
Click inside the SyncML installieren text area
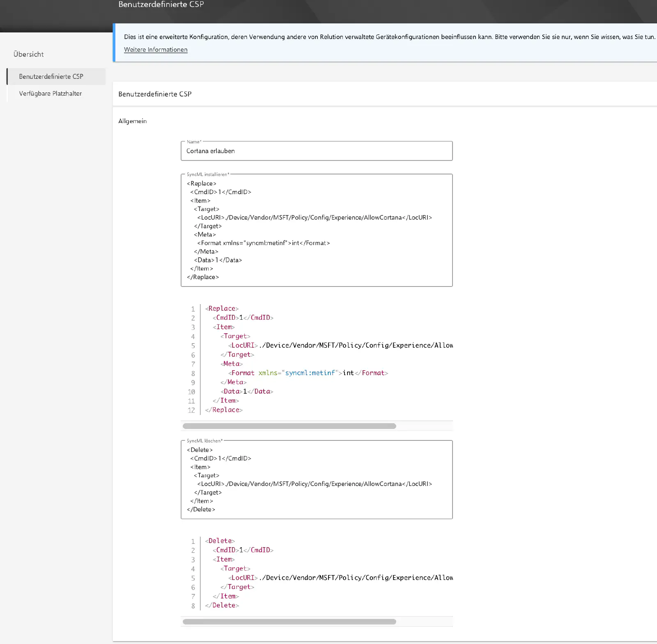click(317, 230)
